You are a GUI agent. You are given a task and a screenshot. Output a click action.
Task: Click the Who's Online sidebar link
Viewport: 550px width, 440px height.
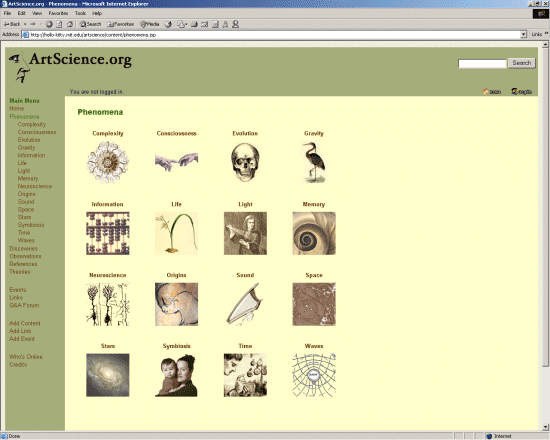[x=26, y=357]
